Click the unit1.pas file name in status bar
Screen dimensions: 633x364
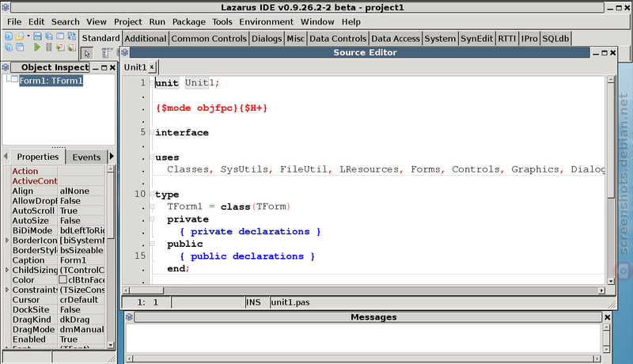pyautogui.click(x=290, y=302)
